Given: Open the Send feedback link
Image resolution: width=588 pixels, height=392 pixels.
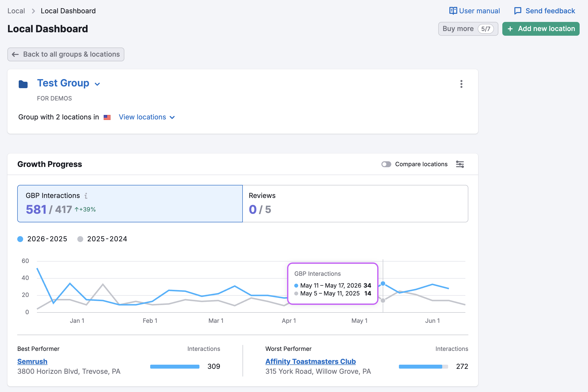Looking at the screenshot, I should pyautogui.click(x=544, y=11).
